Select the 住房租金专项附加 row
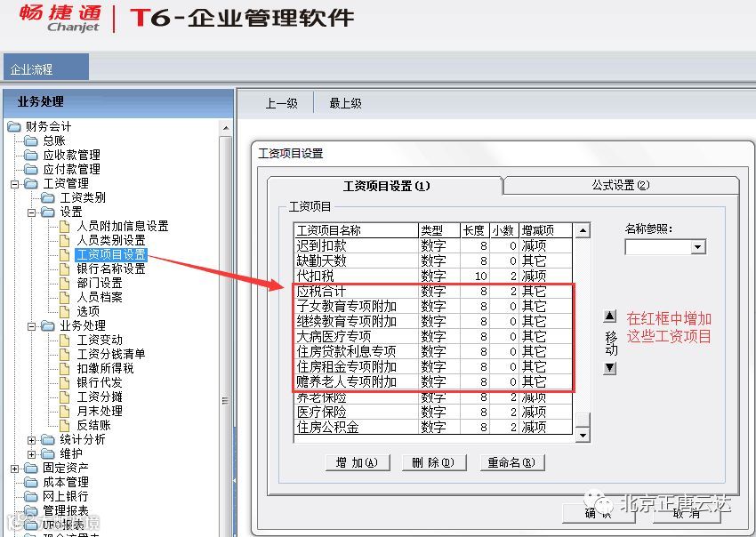This screenshot has width=756, height=537. point(433,367)
